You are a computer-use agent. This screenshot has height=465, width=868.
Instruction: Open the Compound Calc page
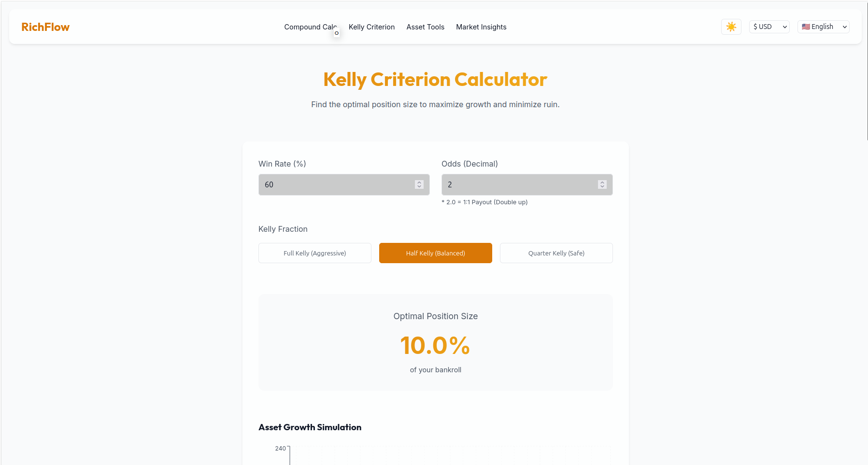tap(311, 27)
